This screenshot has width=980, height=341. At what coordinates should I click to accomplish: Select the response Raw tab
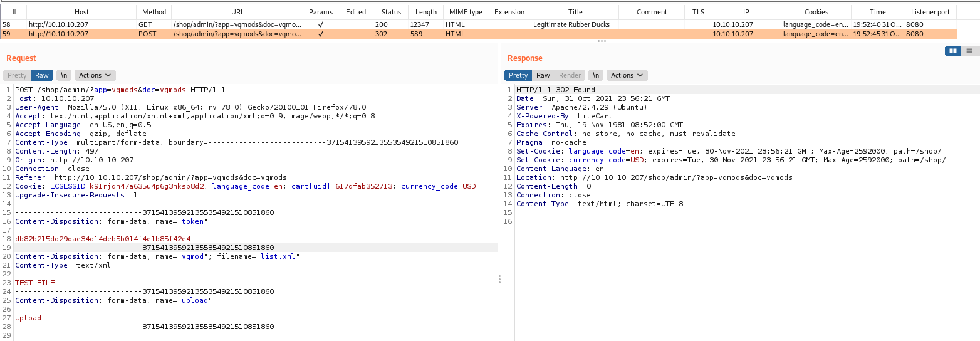pyautogui.click(x=543, y=75)
